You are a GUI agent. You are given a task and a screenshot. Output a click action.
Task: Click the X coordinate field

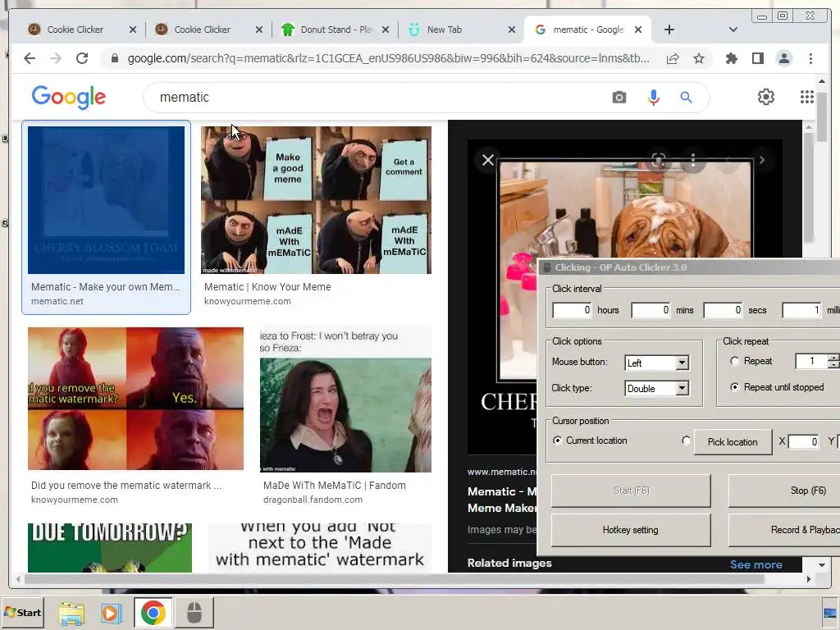point(804,442)
